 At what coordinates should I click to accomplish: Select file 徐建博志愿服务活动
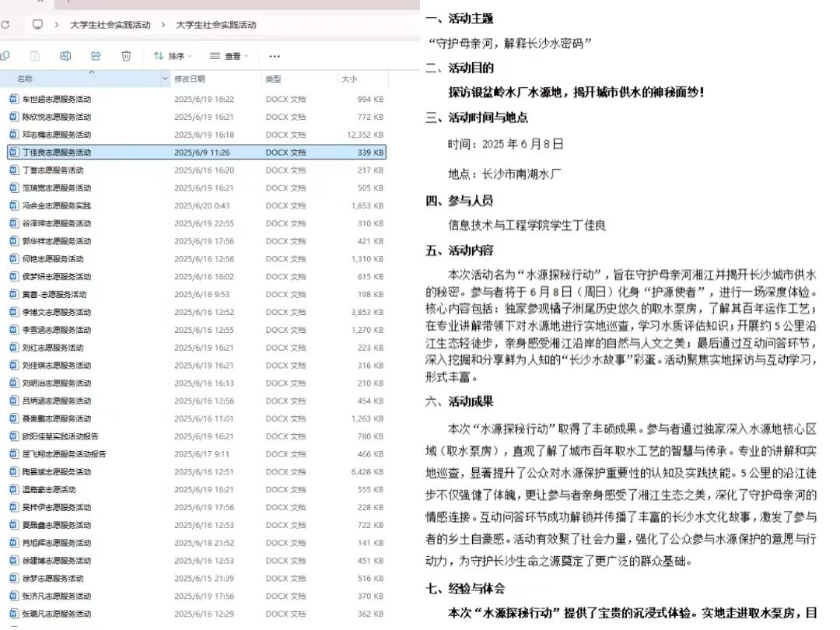pos(57,560)
